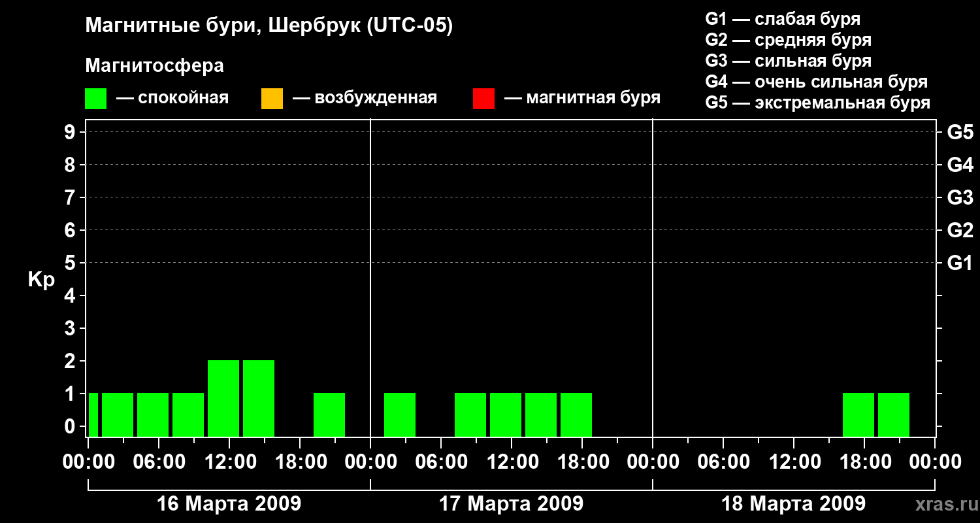
Task: Click the 18:00 tick label under 18 Марта
Action: coord(864,462)
